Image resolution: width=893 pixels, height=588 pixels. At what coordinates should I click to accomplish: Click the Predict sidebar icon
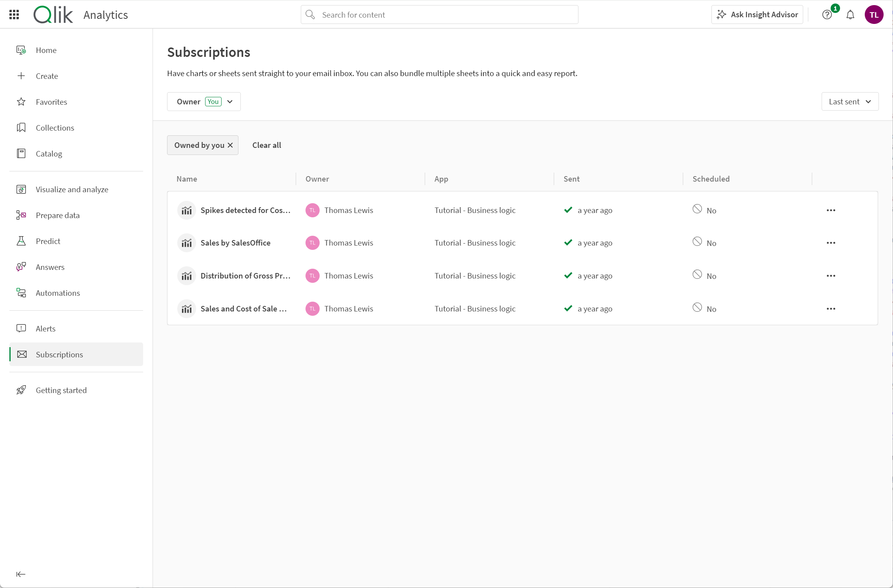(x=22, y=241)
